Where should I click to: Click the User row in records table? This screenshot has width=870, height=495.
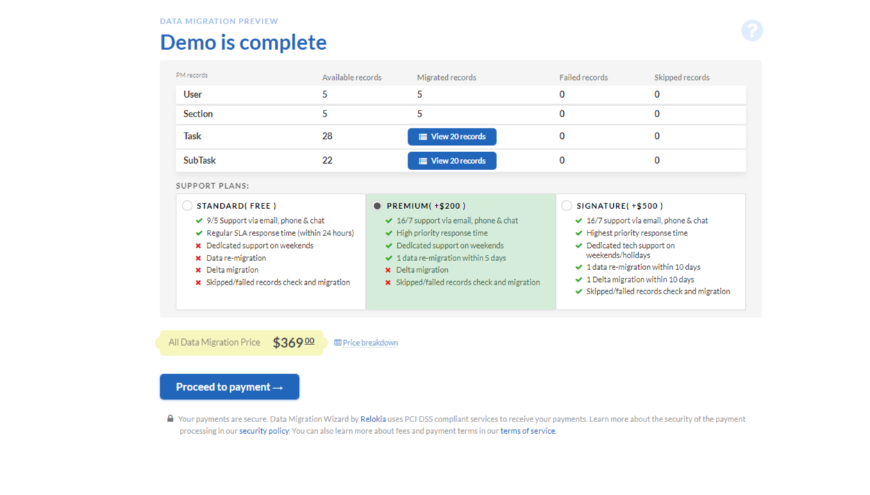tap(193, 94)
